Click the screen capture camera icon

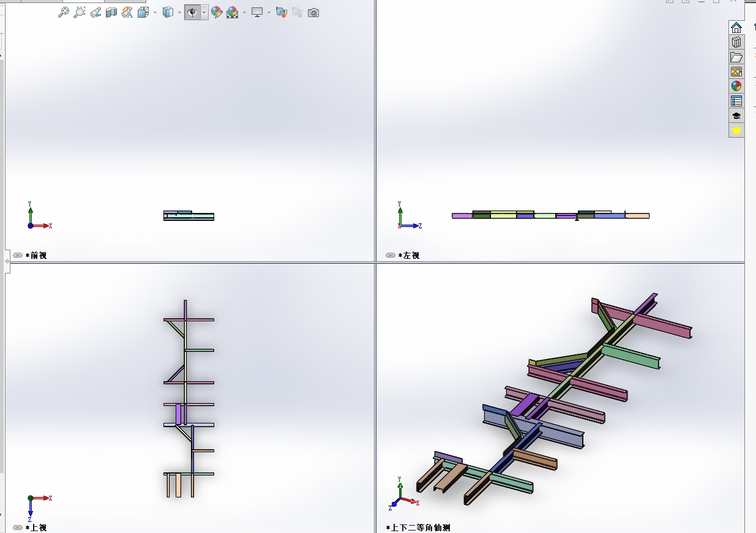(313, 12)
